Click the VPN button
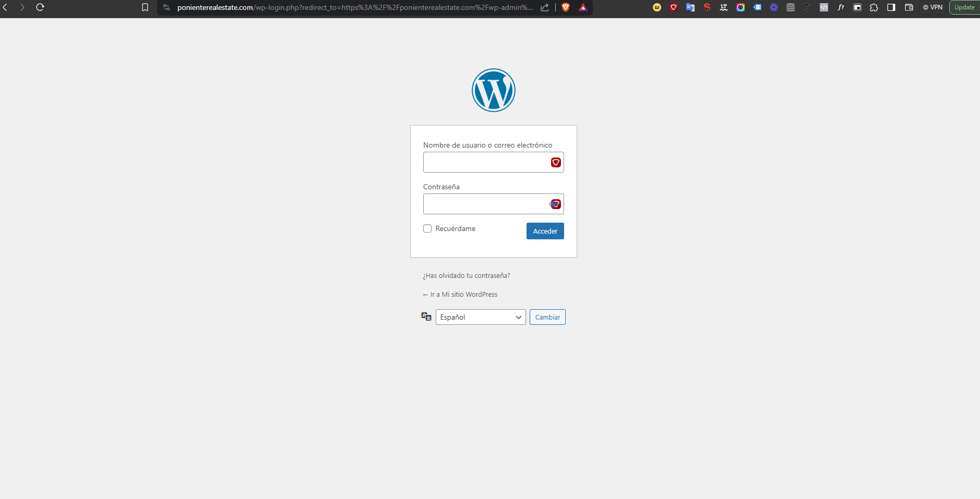This screenshot has height=499, width=980. (933, 7)
